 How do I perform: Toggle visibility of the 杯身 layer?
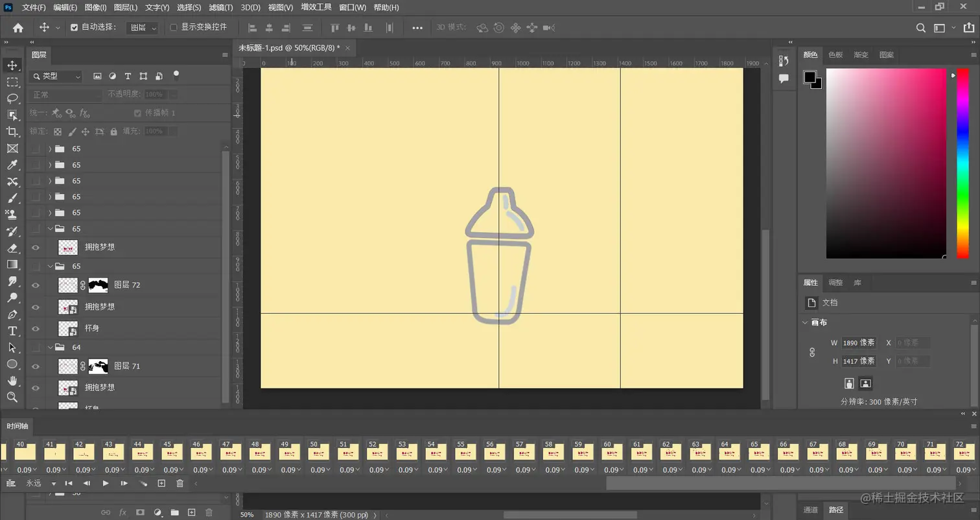(x=36, y=327)
